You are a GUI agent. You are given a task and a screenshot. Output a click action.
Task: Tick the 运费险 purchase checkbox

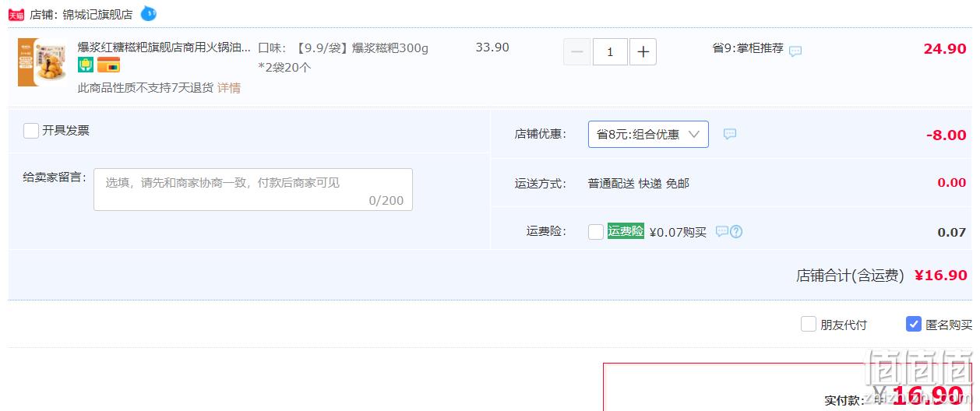(x=596, y=232)
